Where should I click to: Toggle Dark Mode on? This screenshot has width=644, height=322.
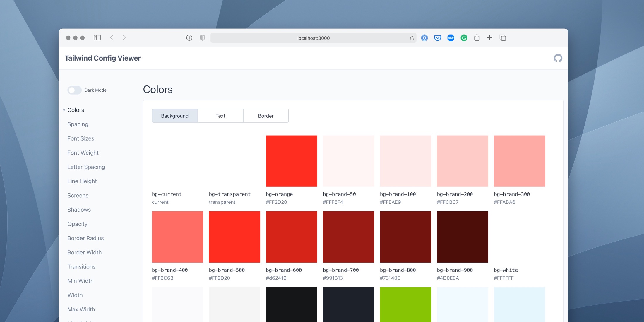point(74,90)
